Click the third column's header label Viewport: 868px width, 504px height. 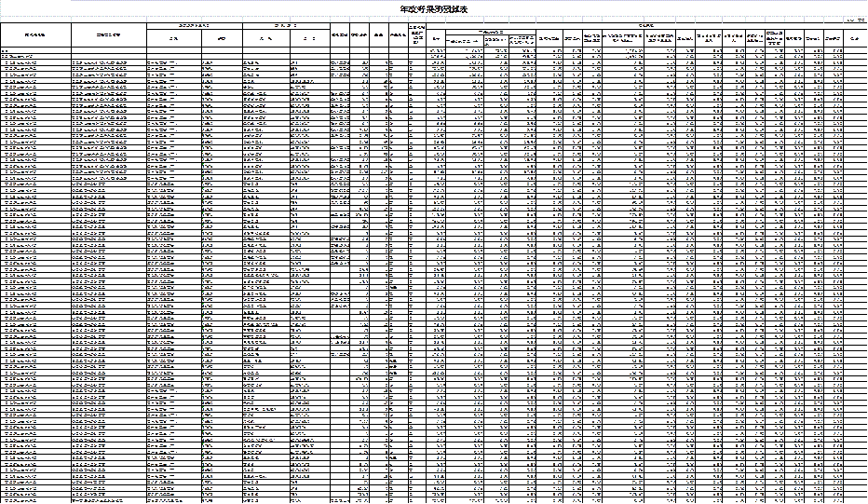173,39
